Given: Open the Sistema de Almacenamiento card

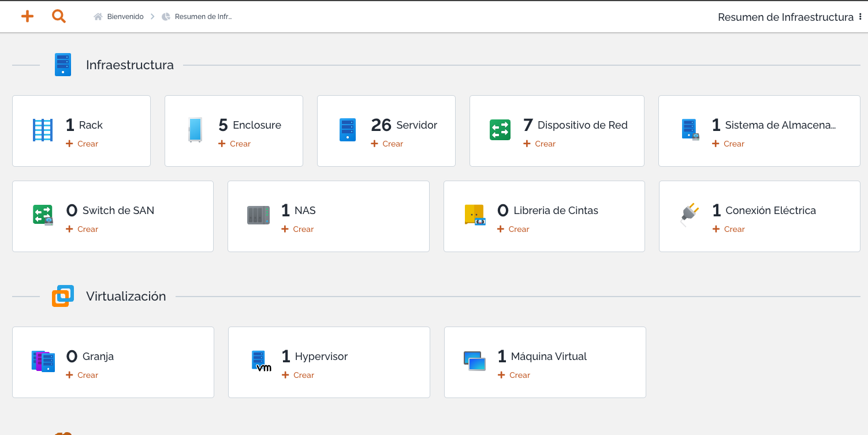Looking at the screenshot, I should 759,130.
